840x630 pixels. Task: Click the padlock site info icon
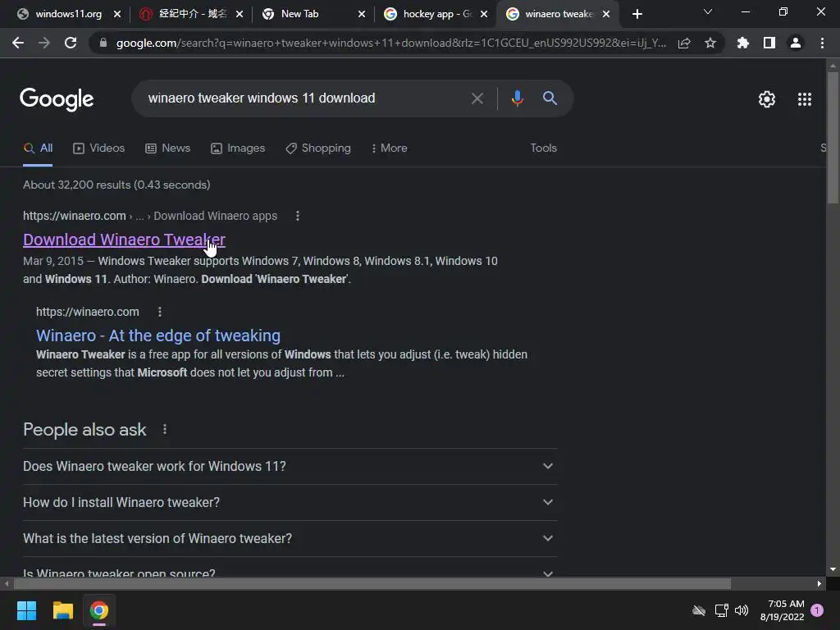click(x=103, y=43)
